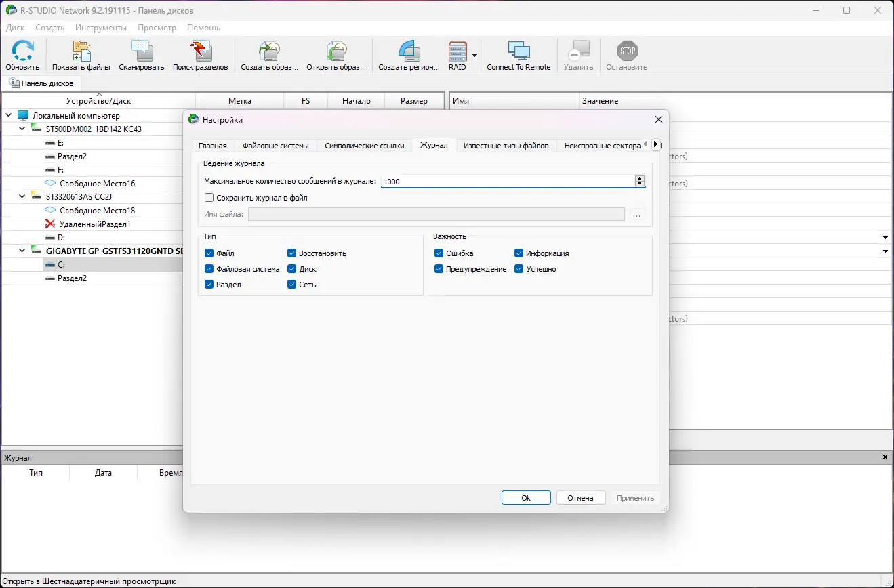The height and width of the screenshot is (588, 894).
Task: Click the R-Studio icon in Настройки title bar
Action: [194, 119]
